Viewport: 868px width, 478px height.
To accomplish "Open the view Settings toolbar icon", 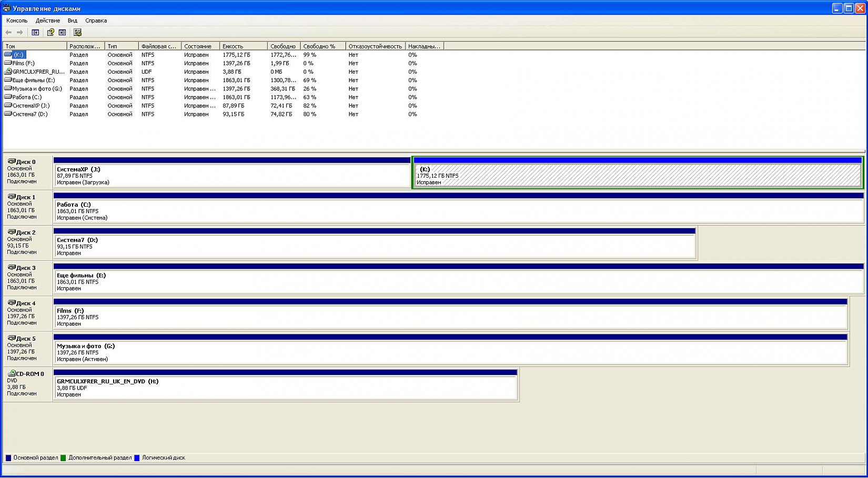I will point(77,33).
